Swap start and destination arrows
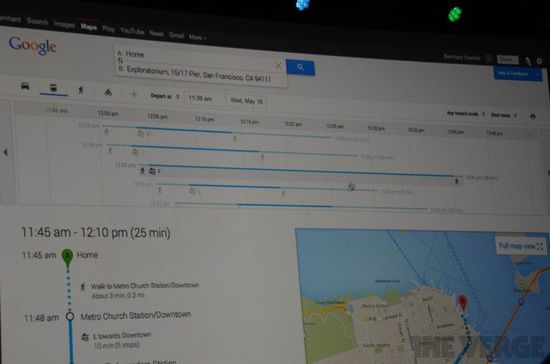This screenshot has width=550, height=364. [120, 61]
